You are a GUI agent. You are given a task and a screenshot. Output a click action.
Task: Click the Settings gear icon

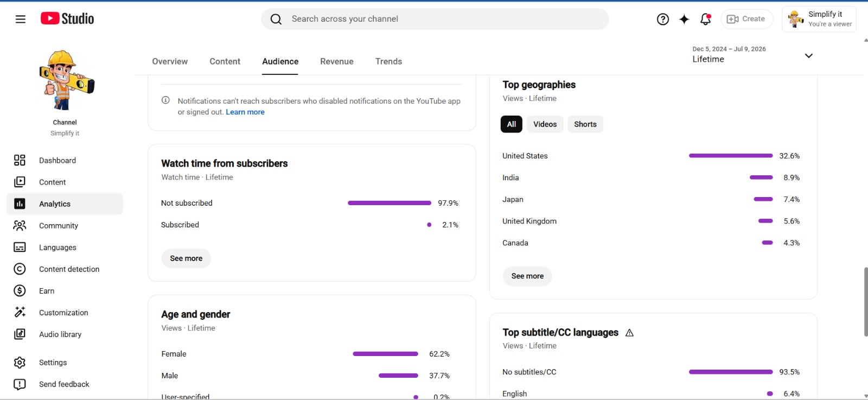pyautogui.click(x=20, y=362)
